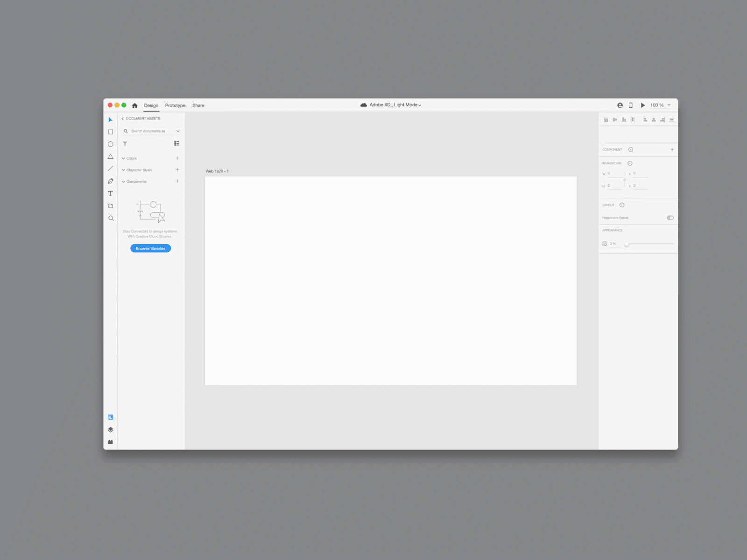
Task: Align horizontal centers icon
Action: (x=654, y=120)
